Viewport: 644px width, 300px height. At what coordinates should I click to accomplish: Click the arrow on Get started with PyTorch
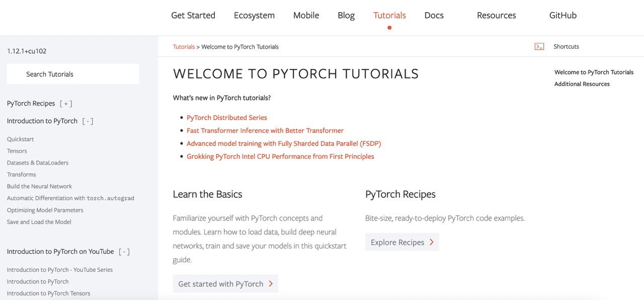(271, 284)
